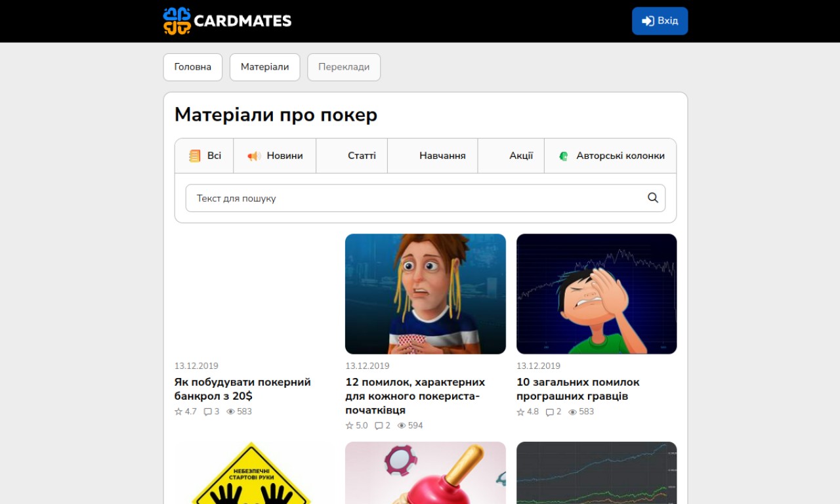
Task: Switch to the Навчання tab
Action: 432,156
